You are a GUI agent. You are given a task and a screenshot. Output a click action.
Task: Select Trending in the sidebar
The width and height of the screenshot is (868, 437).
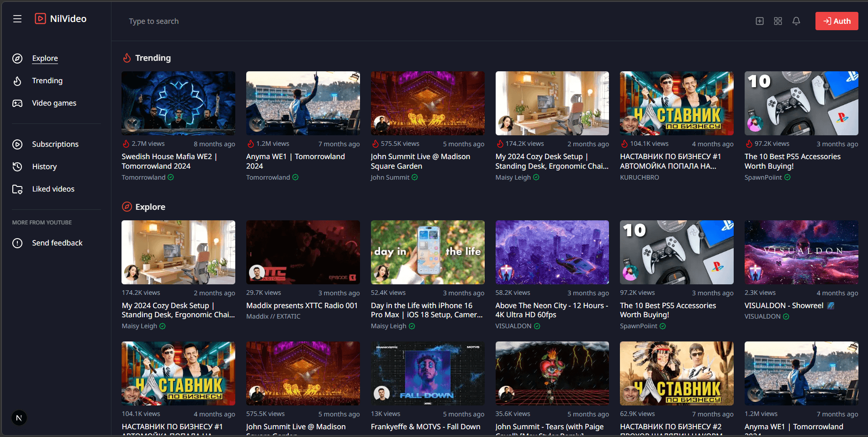47,80
